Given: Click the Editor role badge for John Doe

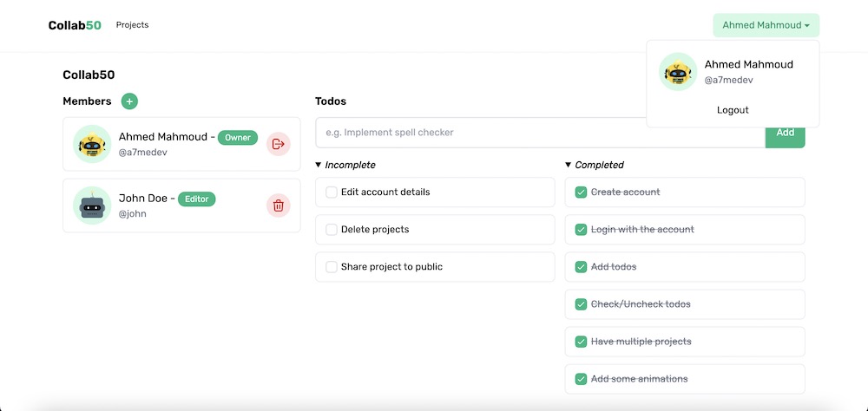Looking at the screenshot, I should coord(196,199).
